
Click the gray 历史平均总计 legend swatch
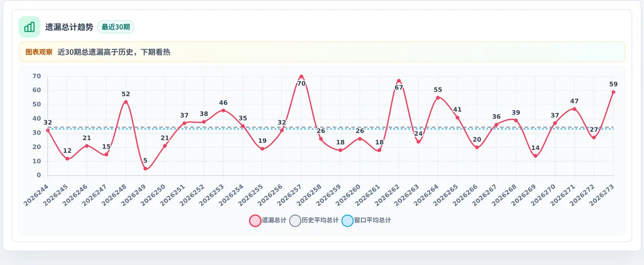point(295,220)
